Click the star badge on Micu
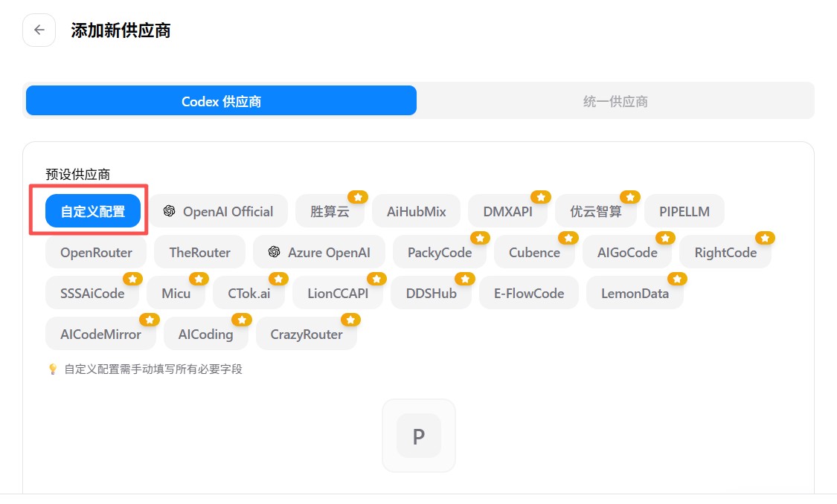 pyautogui.click(x=199, y=279)
